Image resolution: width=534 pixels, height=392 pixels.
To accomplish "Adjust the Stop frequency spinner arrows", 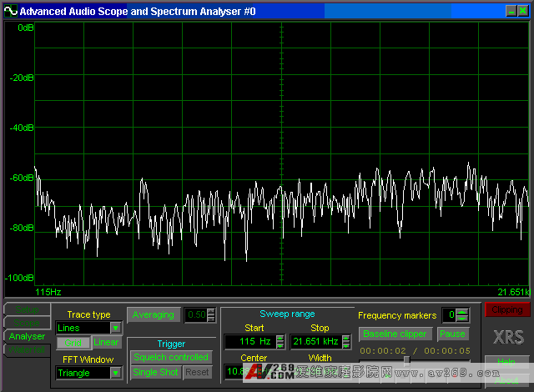I will [346, 342].
